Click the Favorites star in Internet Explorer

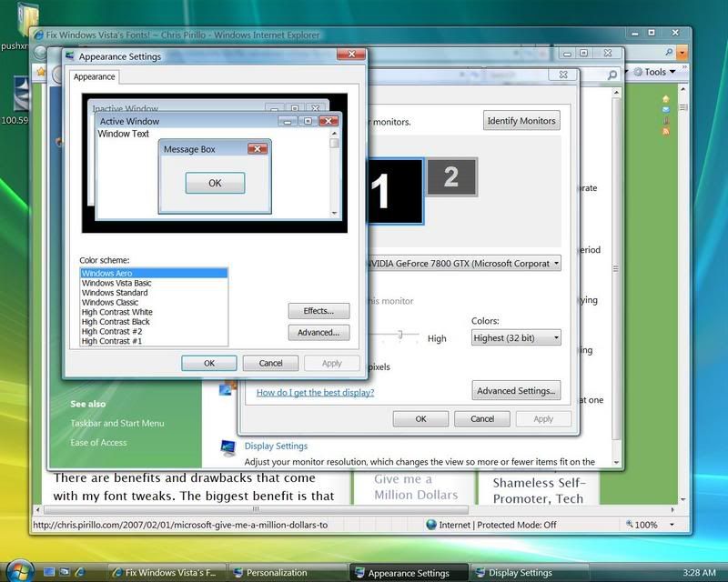41,72
